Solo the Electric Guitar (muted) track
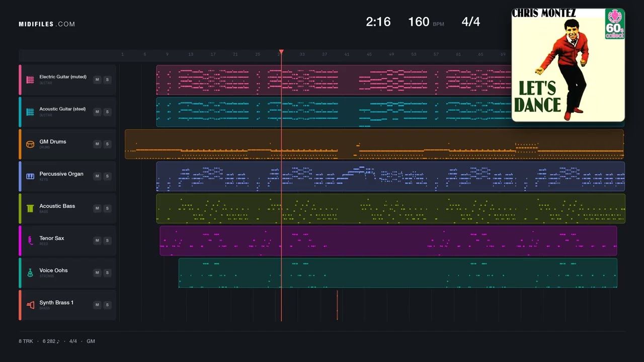Screen dimensions: 644x362 107,79
